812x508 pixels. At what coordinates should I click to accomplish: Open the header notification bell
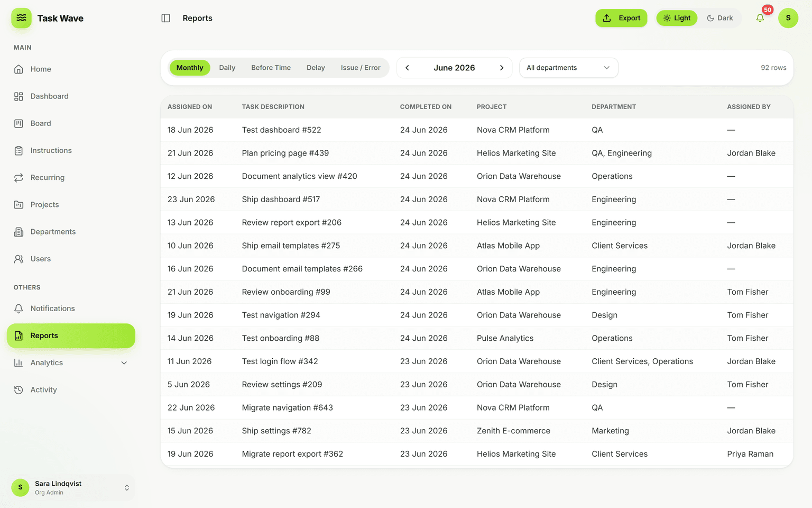click(760, 18)
